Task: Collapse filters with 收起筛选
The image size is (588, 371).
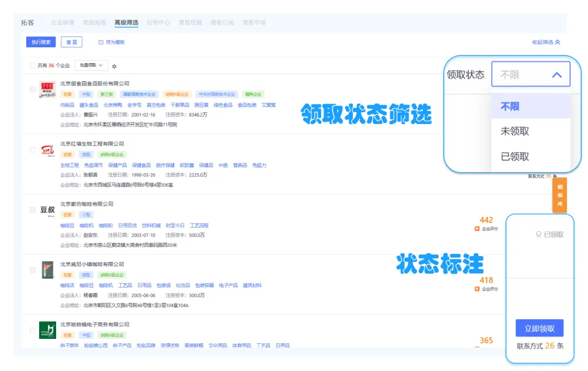Action: click(546, 42)
